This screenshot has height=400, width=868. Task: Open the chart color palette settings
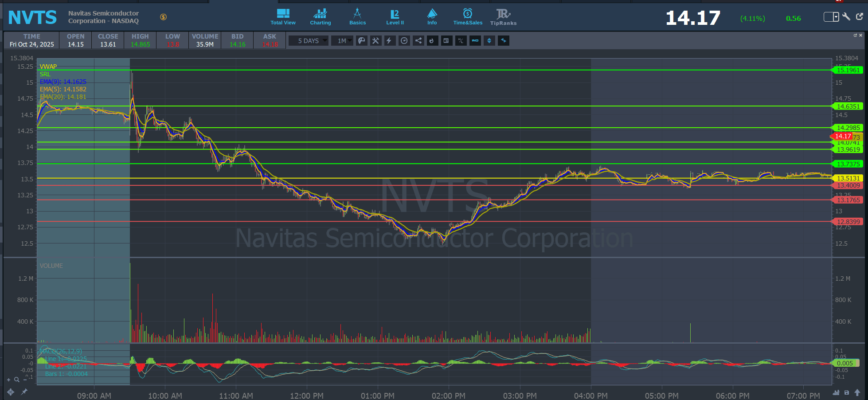point(362,41)
